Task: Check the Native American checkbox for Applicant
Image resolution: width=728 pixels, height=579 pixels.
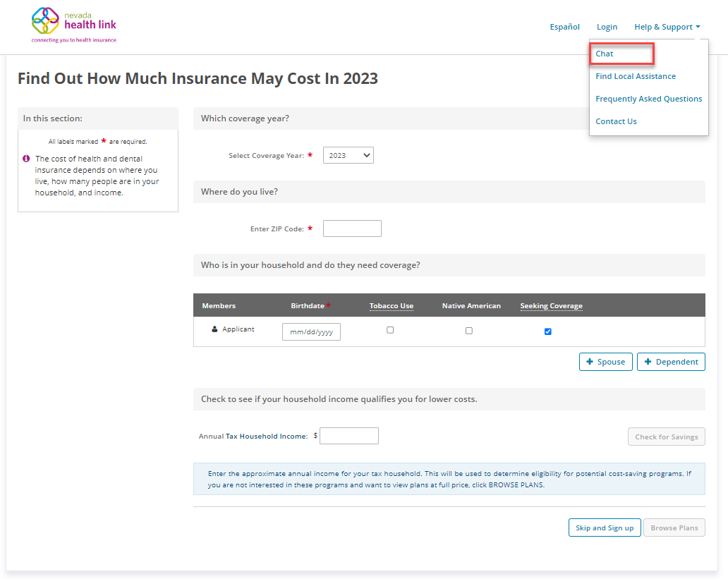Action: tap(469, 331)
